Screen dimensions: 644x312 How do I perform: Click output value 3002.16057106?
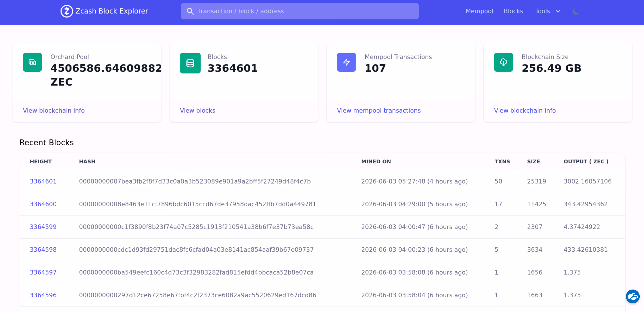(587, 181)
